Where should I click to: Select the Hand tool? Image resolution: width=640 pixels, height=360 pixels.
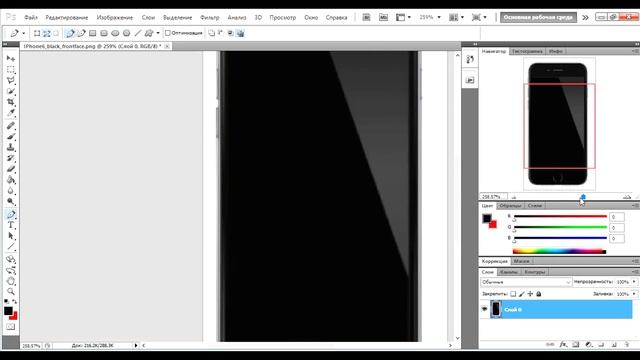[11, 281]
